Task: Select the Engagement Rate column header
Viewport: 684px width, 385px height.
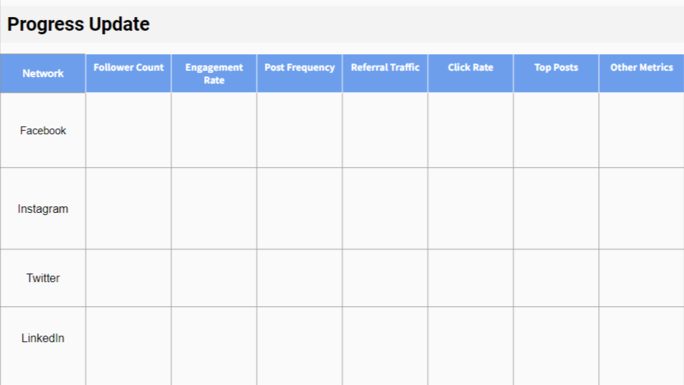Action: click(x=214, y=73)
